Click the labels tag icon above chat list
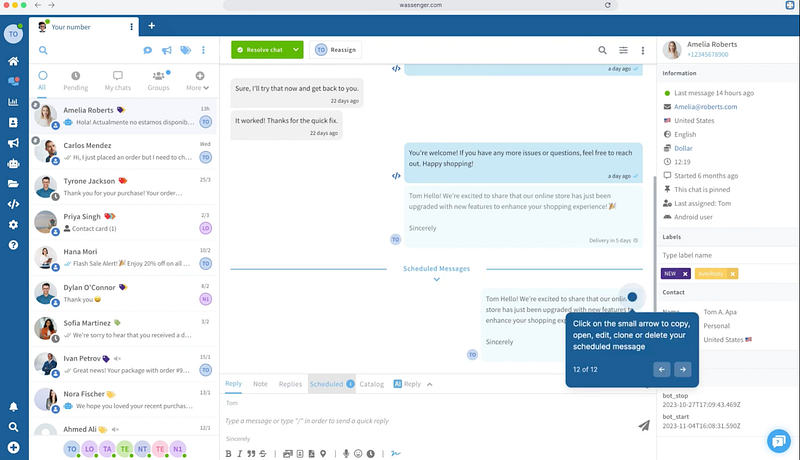 (185, 50)
